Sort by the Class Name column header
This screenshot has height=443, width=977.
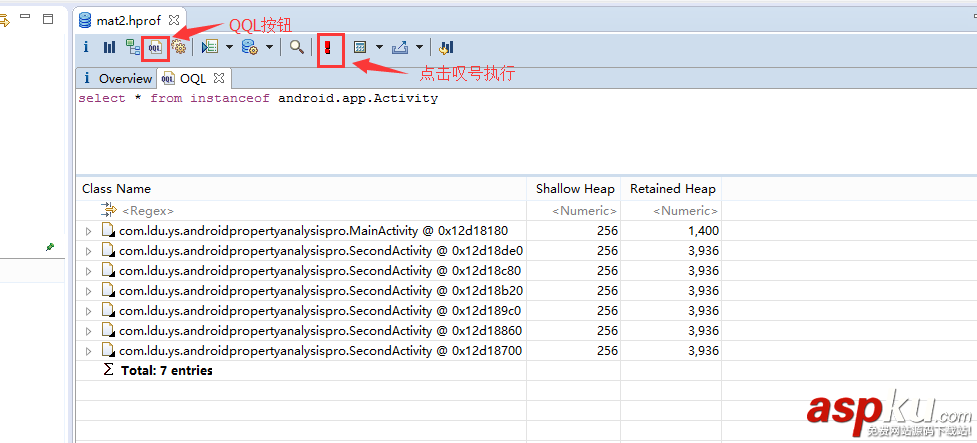[x=302, y=189]
